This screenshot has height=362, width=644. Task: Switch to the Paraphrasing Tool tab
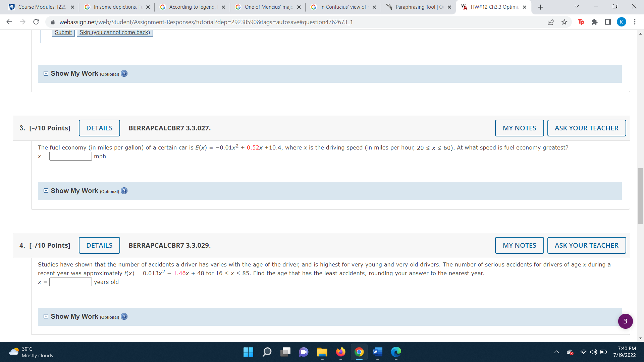(x=418, y=7)
